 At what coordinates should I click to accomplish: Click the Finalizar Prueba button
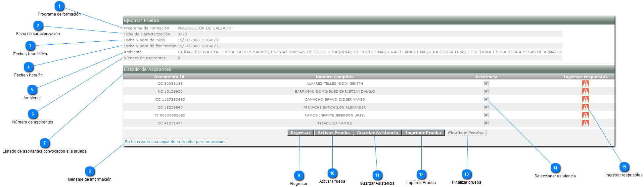[x=466, y=133]
